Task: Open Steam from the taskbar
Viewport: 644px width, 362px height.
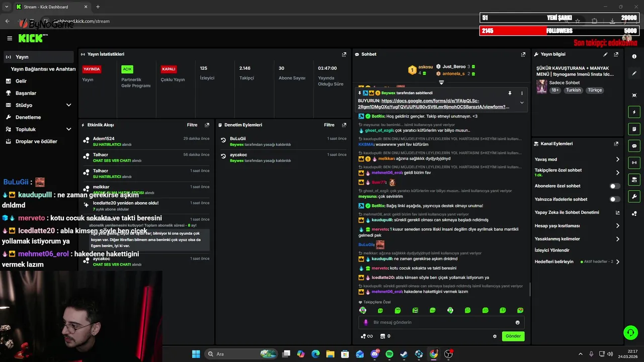Action: click(x=404, y=354)
